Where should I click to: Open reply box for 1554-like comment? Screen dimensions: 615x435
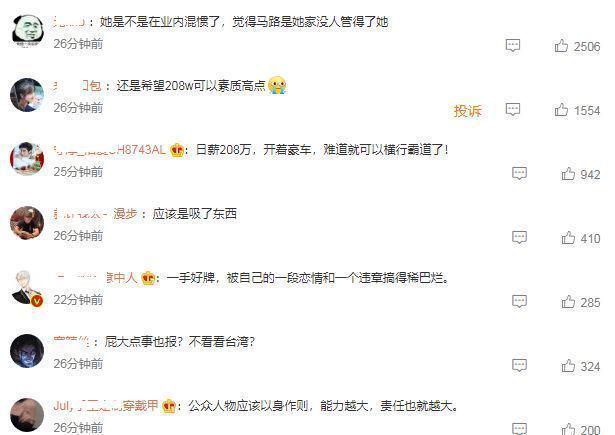513,109
